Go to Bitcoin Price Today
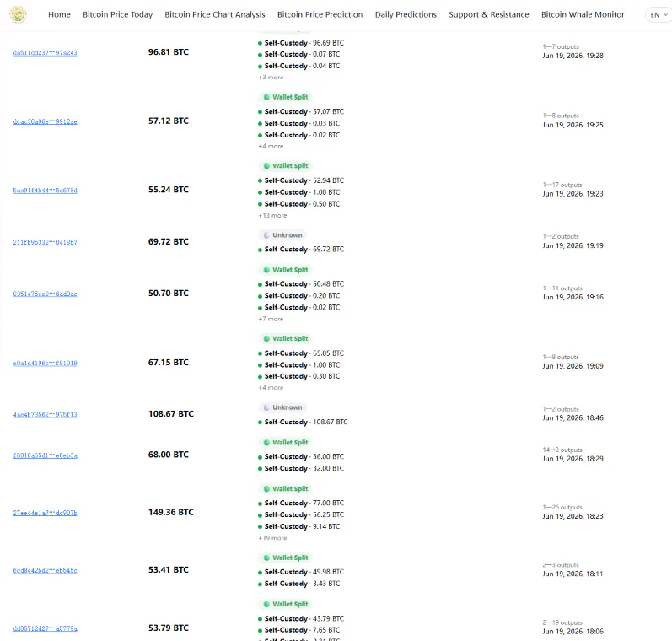The height and width of the screenshot is (641, 672). tap(117, 14)
